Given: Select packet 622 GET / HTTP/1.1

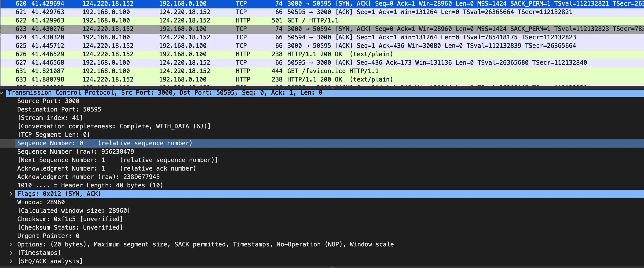Looking at the screenshot, I should 322,21.
